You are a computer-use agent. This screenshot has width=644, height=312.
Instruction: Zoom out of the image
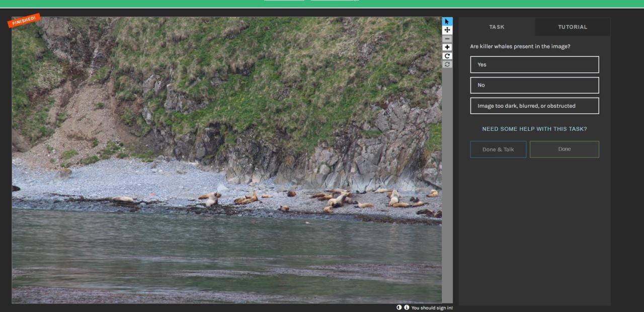click(447, 39)
